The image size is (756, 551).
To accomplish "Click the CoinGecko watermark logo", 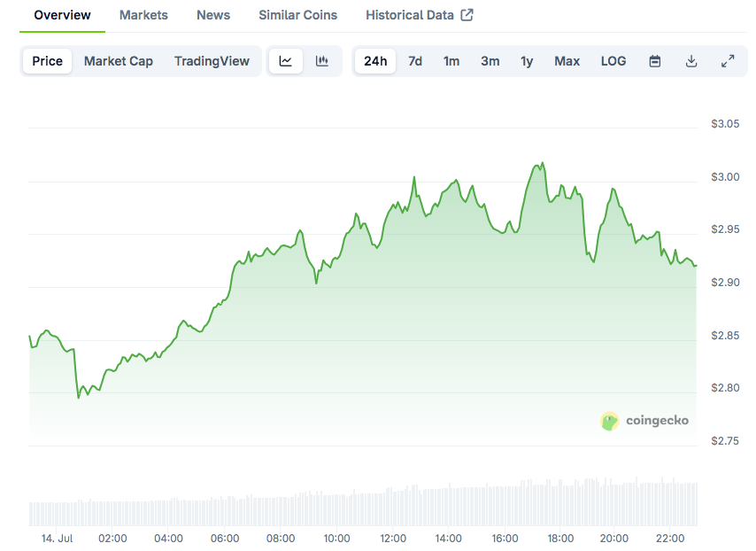I will [x=644, y=421].
